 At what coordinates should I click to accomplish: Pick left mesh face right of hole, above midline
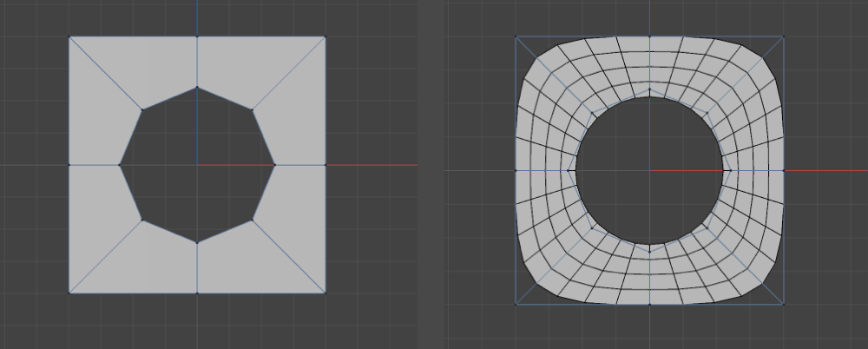tap(296, 119)
